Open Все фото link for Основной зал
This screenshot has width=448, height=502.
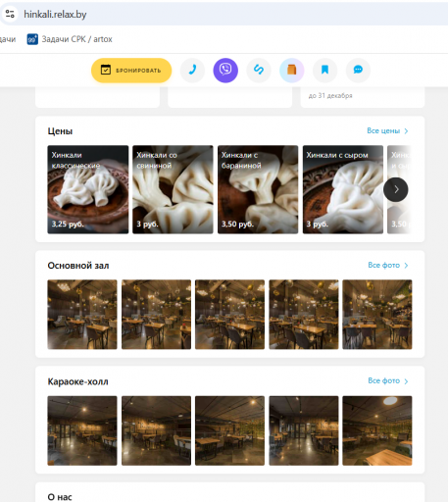[x=383, y=265]
